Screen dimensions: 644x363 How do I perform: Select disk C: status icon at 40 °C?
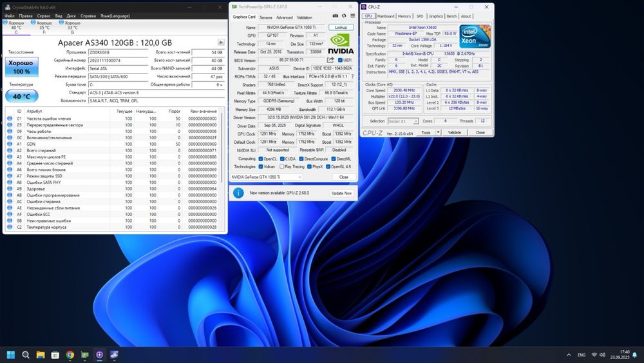(5, 23)
